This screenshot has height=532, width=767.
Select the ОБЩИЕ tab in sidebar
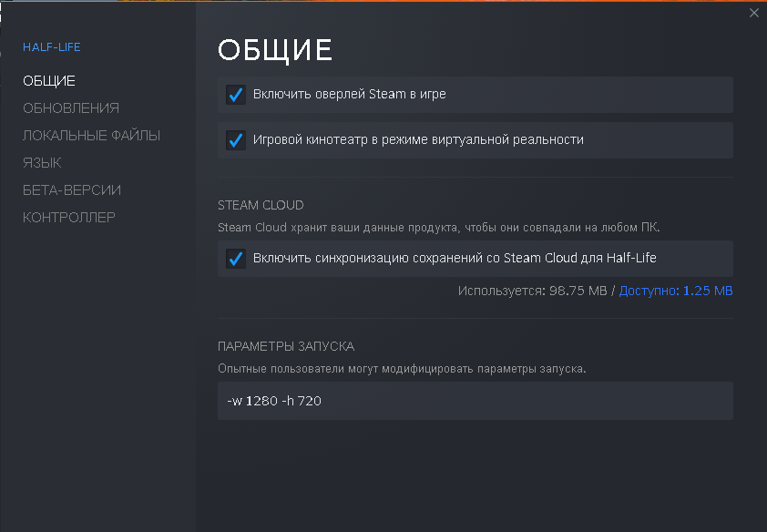49,81
